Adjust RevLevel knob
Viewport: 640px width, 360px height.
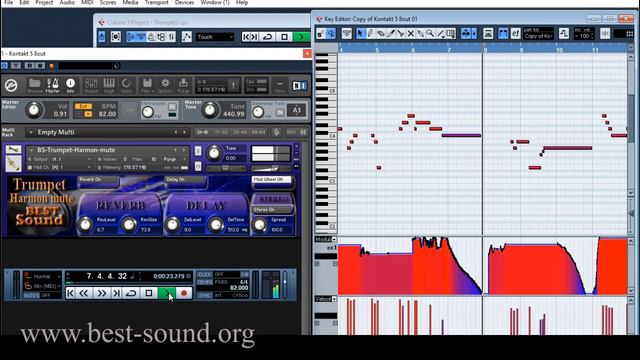click(85, 224)
